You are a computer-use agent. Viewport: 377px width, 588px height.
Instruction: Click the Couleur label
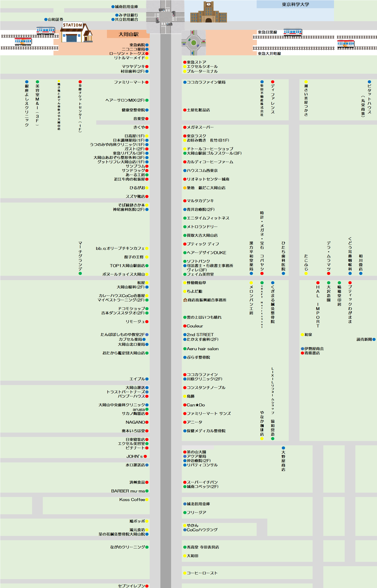pyautogui.click(x=195, y=326)
